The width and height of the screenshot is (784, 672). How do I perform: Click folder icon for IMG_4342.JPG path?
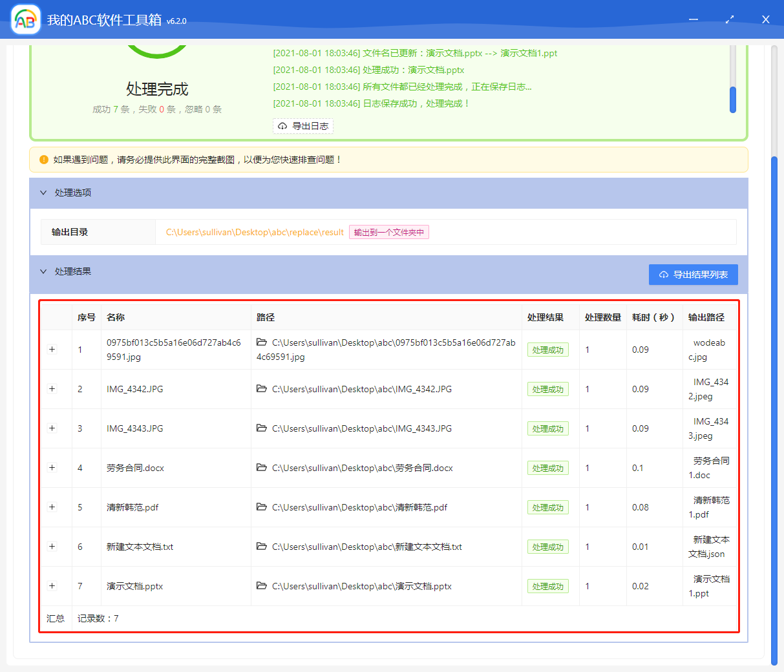click(x=262, y=389)
